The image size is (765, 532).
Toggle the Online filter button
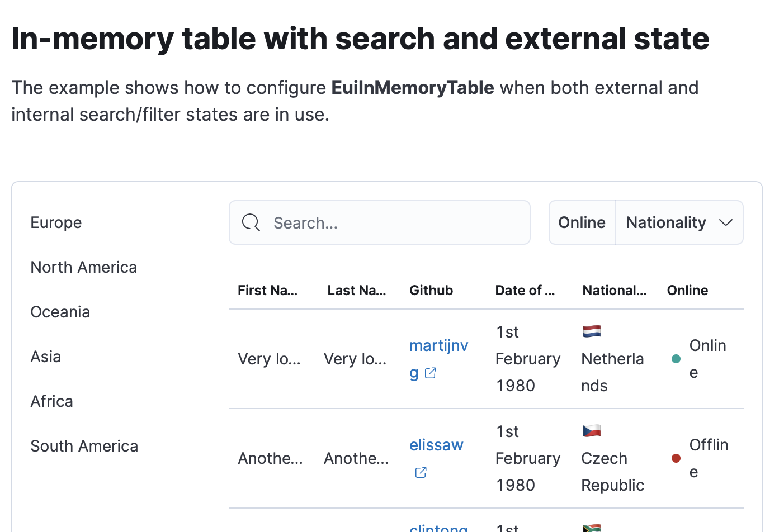582,222
